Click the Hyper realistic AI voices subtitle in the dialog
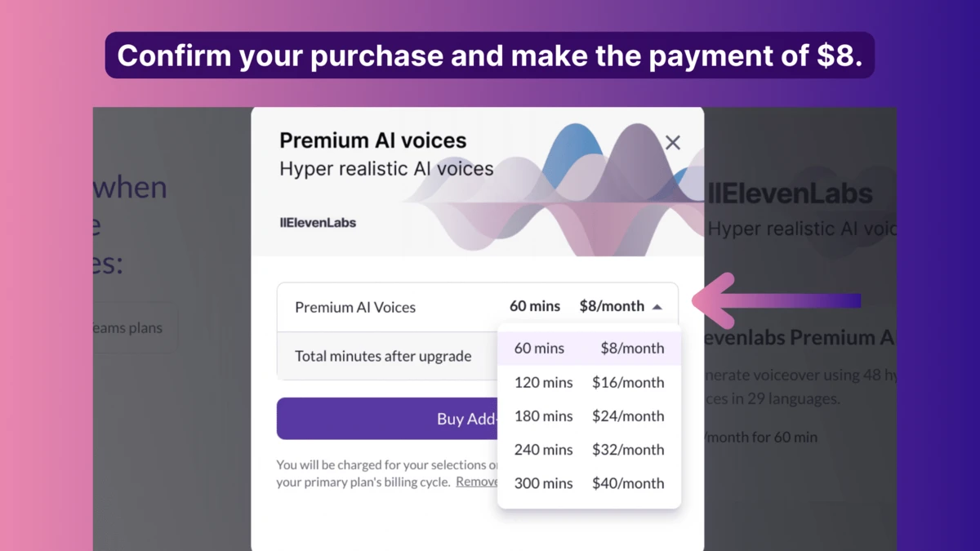This screenshot has height=551, width=980. click(386, 169)
